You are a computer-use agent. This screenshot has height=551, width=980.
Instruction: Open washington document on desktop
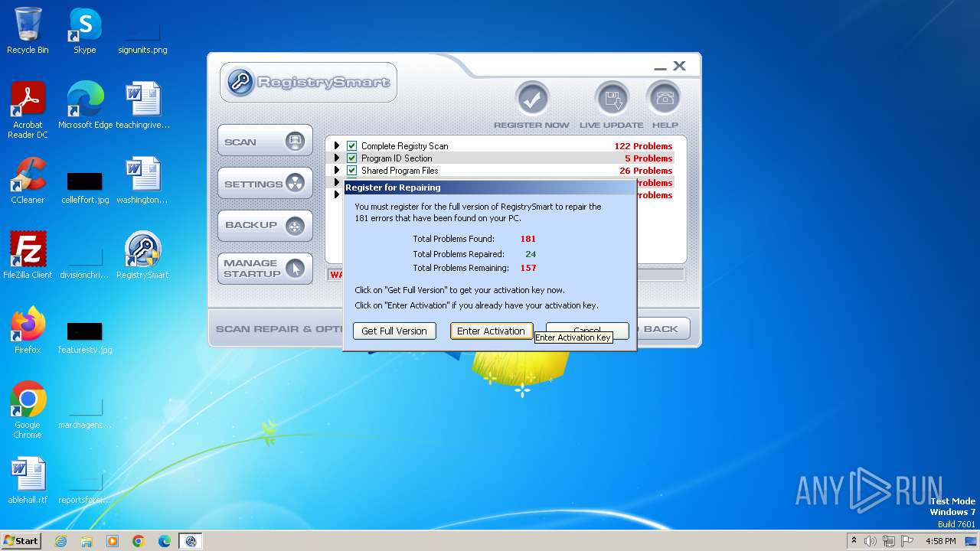click(x=142, y=181)
